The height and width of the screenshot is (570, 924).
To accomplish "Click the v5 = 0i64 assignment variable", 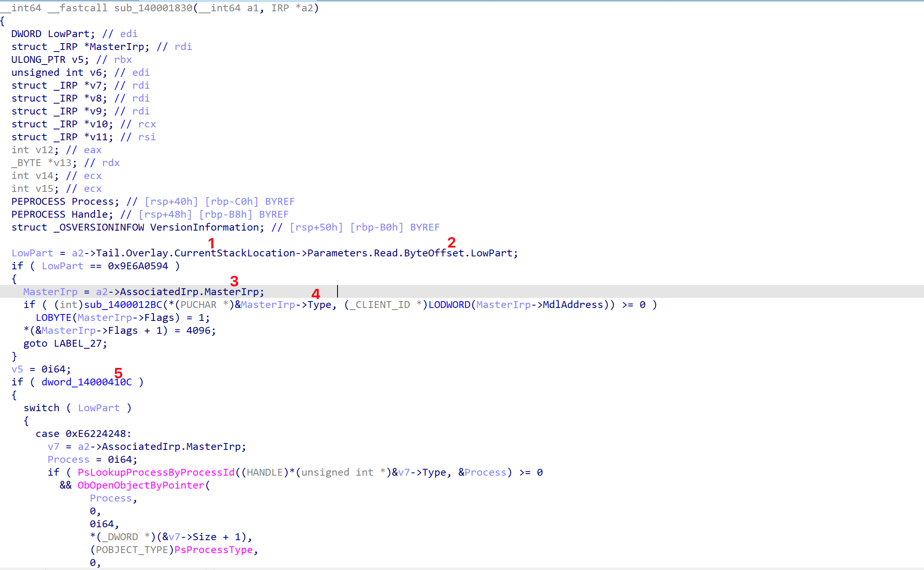I will tap(17, 369).
